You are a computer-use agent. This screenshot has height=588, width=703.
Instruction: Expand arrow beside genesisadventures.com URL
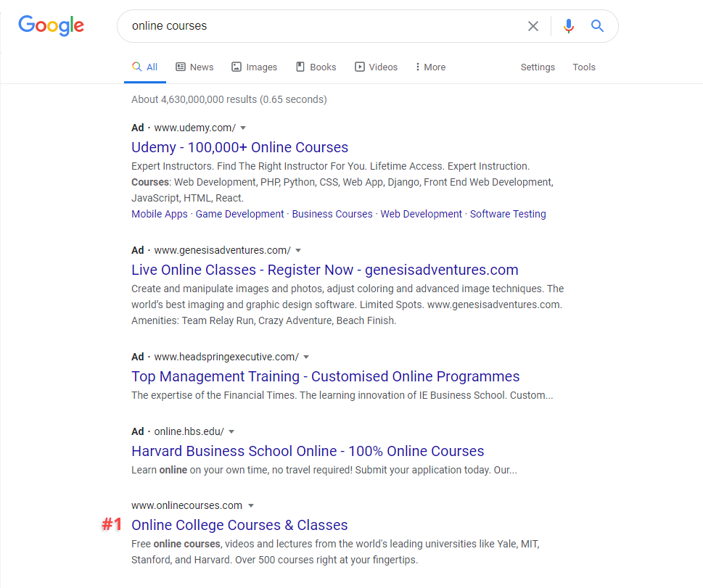tap(299, 251)
